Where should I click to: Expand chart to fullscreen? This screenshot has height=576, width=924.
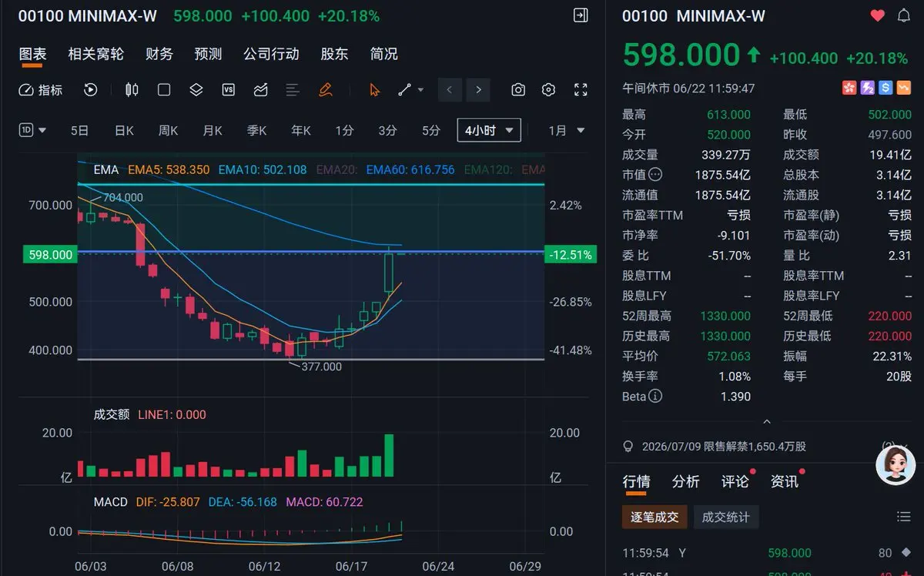point(581,90)
